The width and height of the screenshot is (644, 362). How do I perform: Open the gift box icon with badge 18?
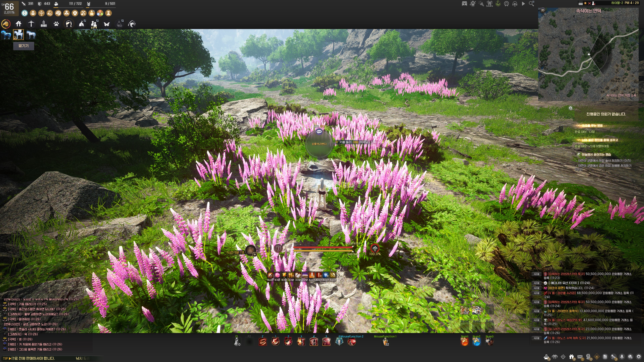(x=572, y=357)
